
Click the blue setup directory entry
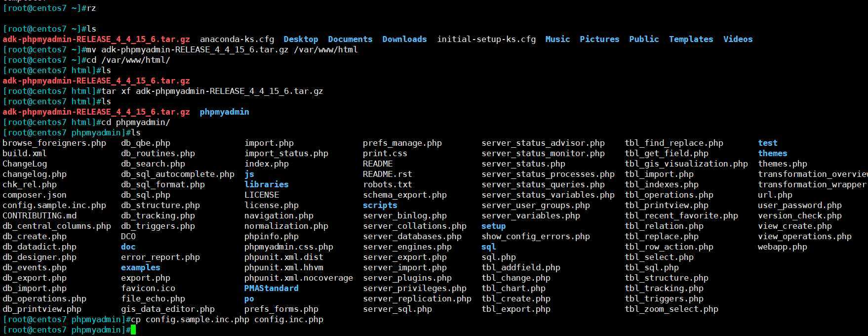493,226
